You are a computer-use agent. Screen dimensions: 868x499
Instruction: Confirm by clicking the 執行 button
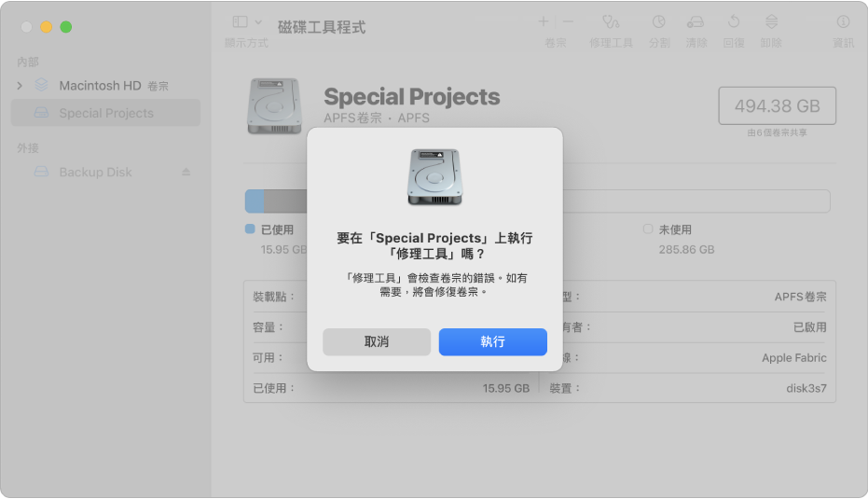(492, 341)
